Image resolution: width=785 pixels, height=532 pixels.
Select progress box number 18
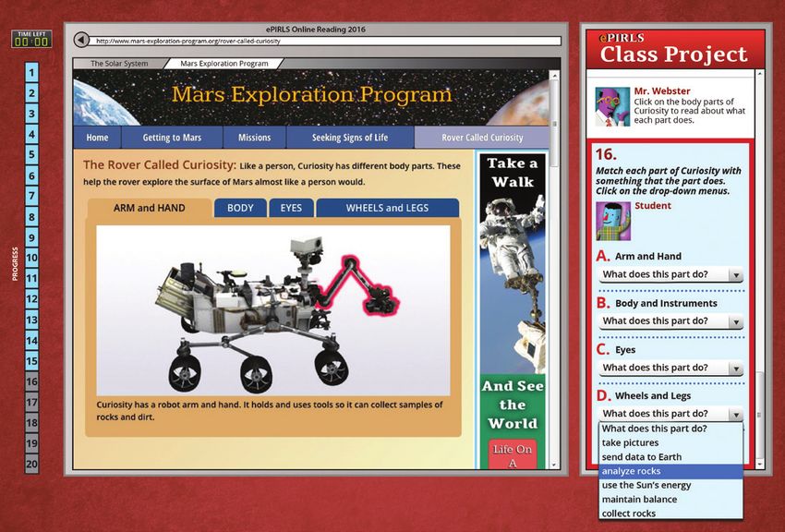click(x=31, y=423)
